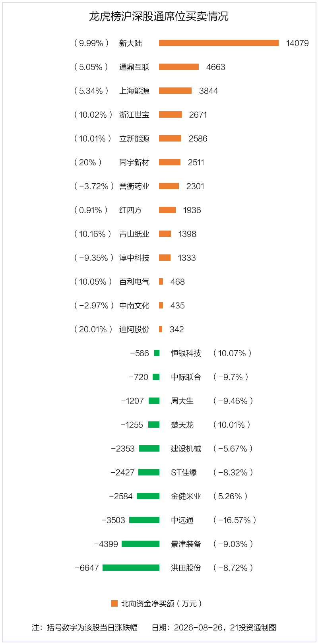Viewport: 318px width, 644px height.
Task: Click the small green bar for 恒银科技
Action: 157,353
